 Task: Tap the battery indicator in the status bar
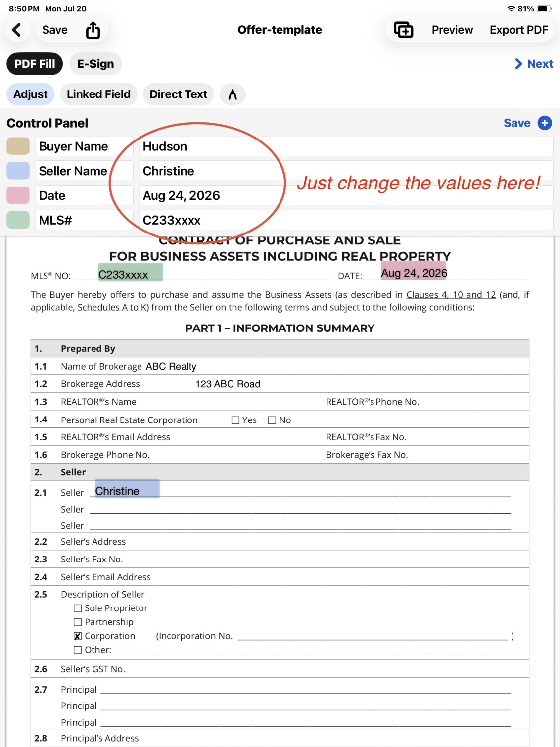(x=544, y=8)
